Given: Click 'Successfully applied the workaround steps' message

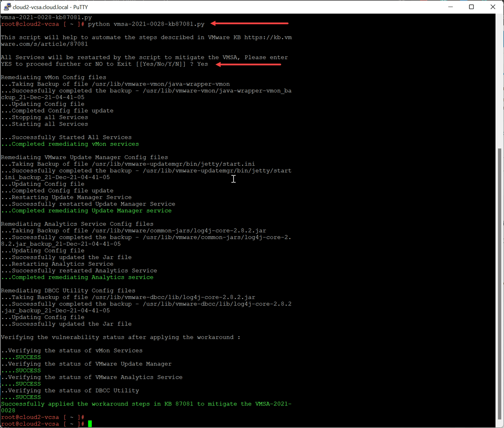Looking at the screenshot, I should (146, 407).
